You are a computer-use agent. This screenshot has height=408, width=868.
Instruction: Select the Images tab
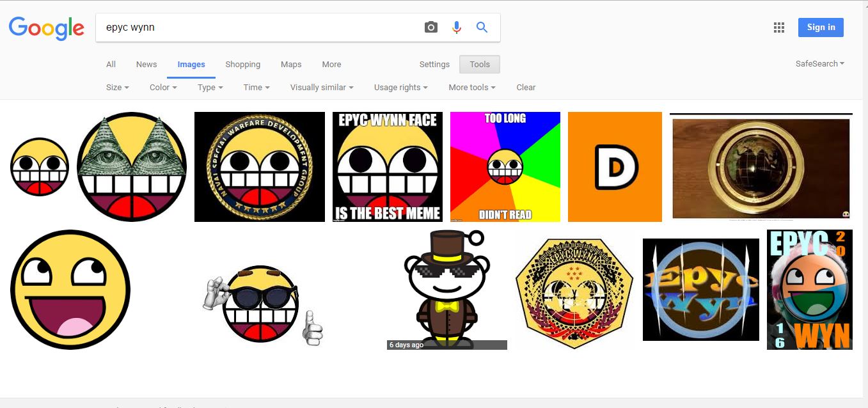coord(191,65)
